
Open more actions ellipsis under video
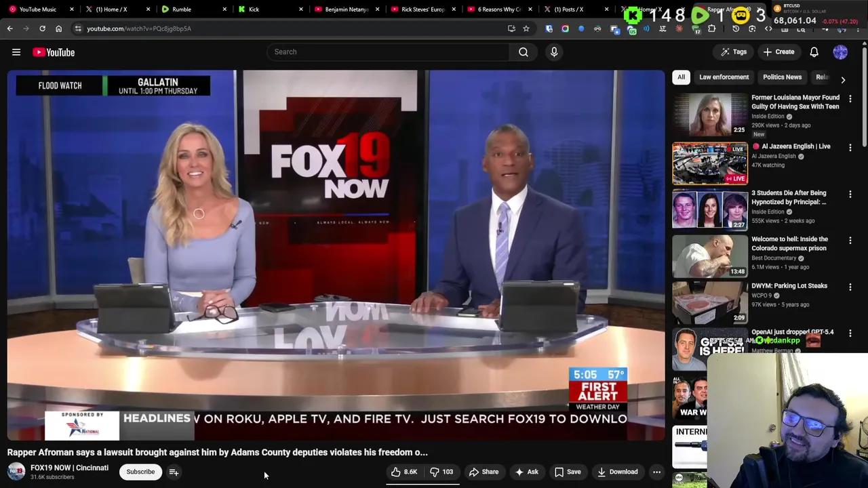(656, 472)
